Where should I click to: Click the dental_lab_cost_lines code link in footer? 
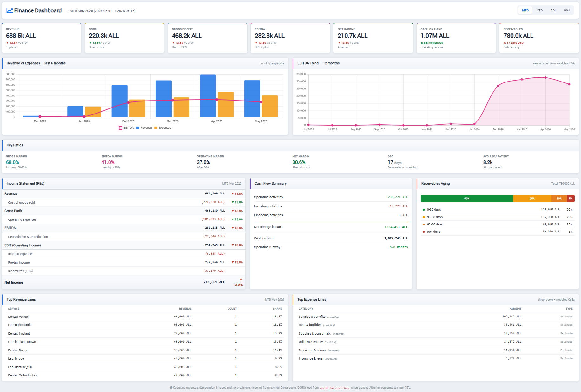click(x=334, y=388)
